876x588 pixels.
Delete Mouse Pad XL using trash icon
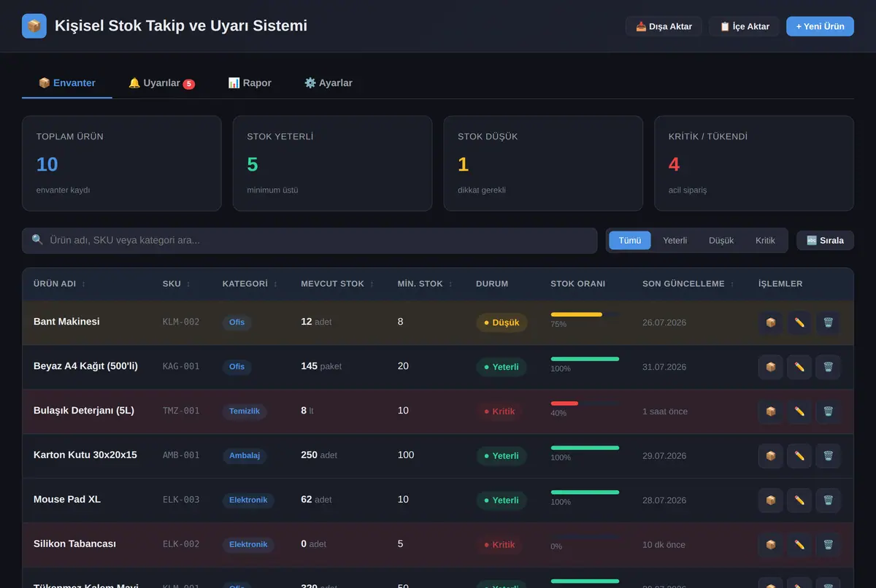point(828,500)
